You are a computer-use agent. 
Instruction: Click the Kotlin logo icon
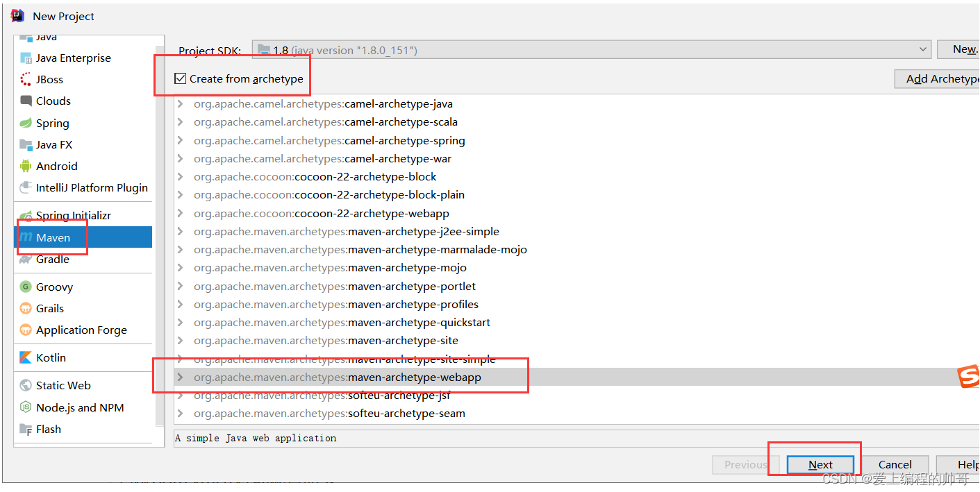(26, 358)
